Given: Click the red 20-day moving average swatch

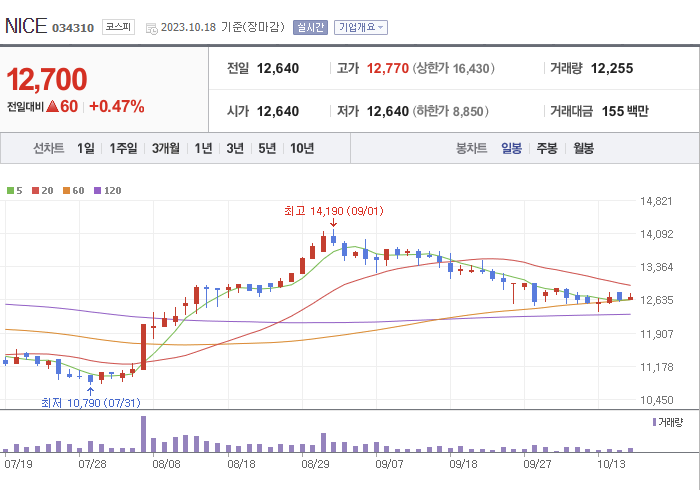Looking at the screenshot, I should click(35, 191).
